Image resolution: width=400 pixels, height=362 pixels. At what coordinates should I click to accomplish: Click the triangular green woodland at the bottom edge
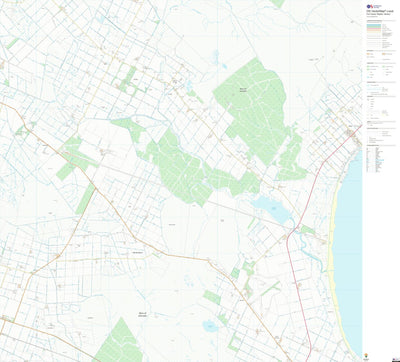(119, 341)
